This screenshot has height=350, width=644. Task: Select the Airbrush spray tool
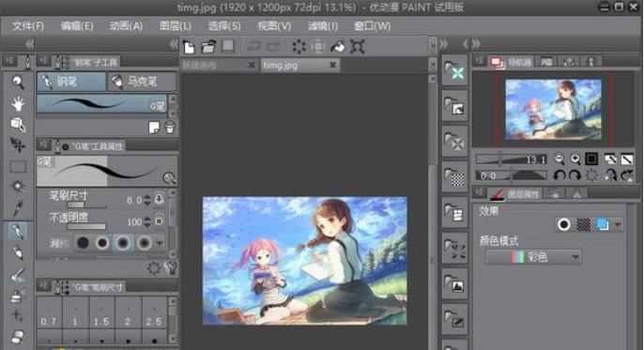(x=18, y=295)
